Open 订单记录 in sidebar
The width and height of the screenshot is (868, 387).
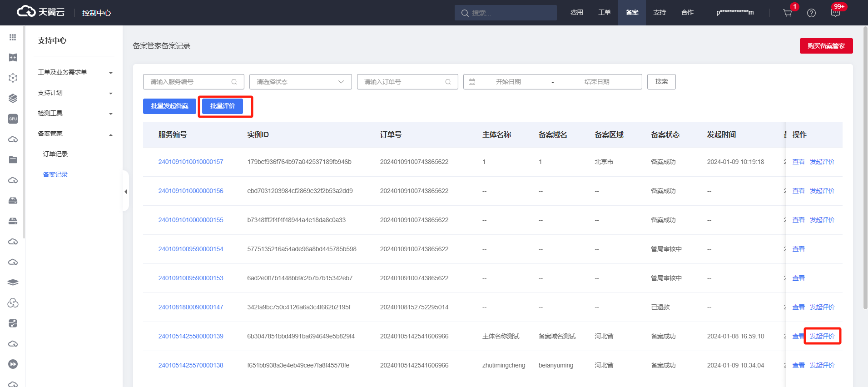55,154
